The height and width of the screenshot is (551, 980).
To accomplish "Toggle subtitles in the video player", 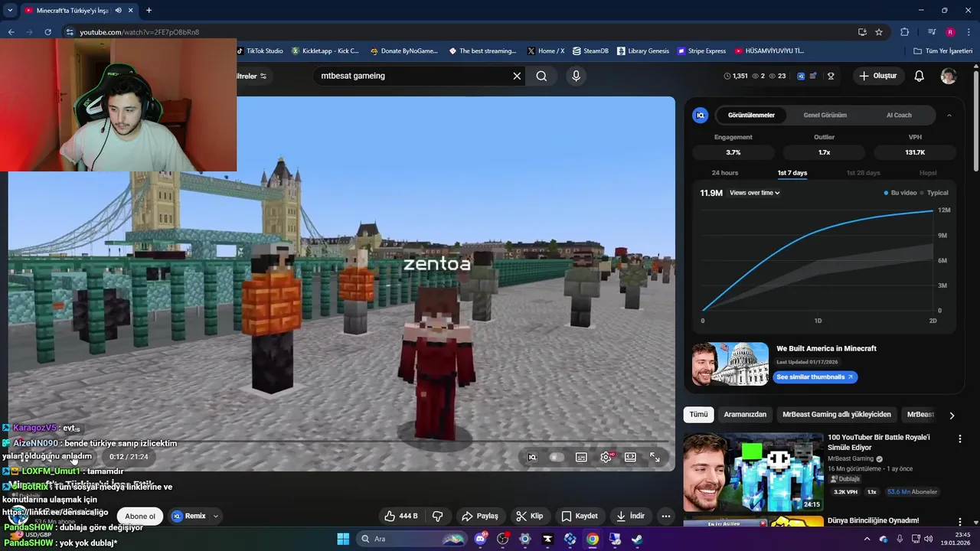I will coord(581,457).
